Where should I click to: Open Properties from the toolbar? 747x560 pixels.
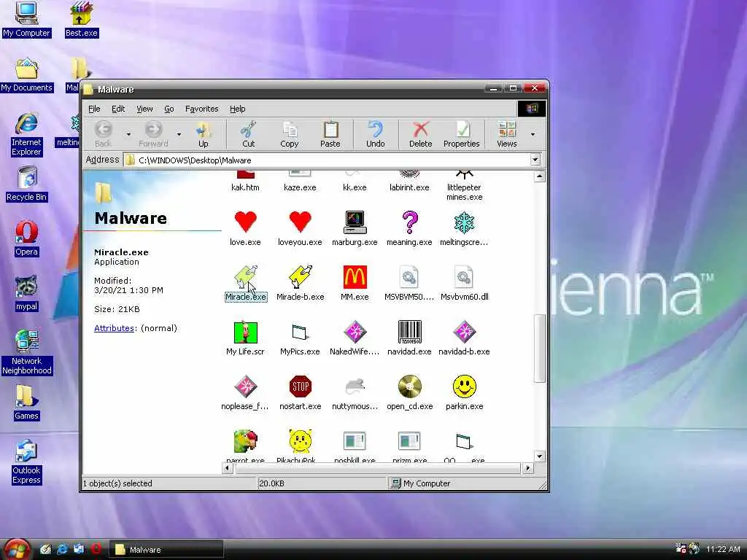coord(461,134)
